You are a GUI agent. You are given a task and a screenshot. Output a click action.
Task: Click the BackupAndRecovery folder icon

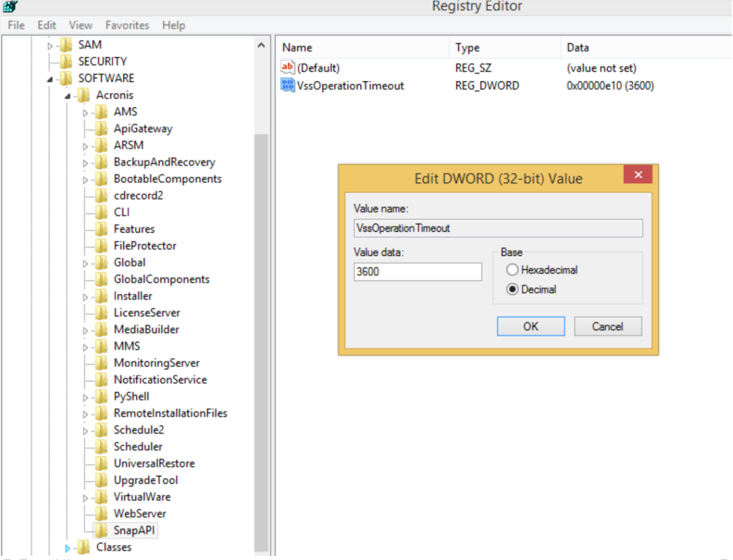(102, 162)
